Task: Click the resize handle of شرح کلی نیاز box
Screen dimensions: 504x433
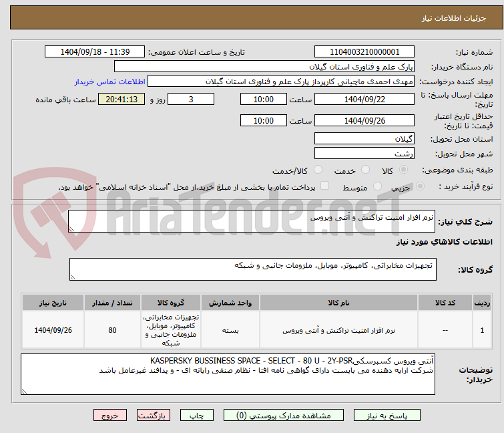Action: pyautogui.click(x=71, y=229)
